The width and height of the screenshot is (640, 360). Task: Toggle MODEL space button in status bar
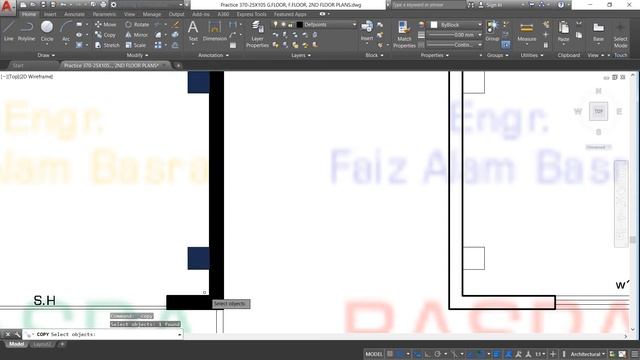pos(374,354)
